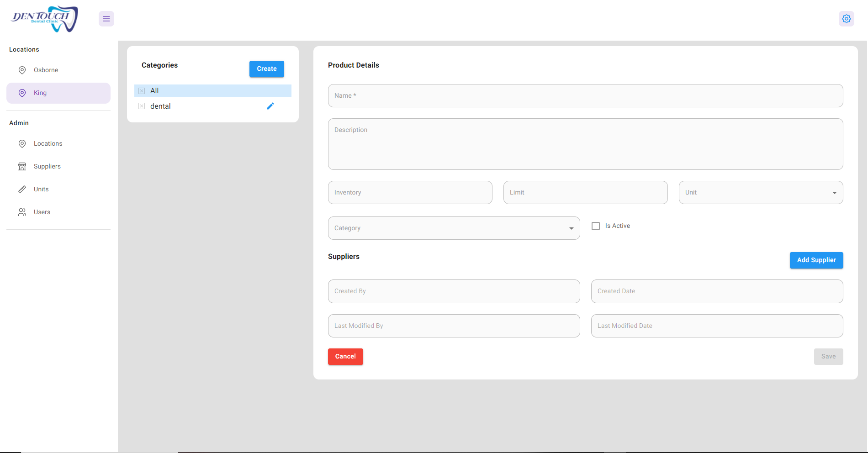Click the Suppliers storefront icon
This screenshot has height=453, width=868.
[22, 166]
